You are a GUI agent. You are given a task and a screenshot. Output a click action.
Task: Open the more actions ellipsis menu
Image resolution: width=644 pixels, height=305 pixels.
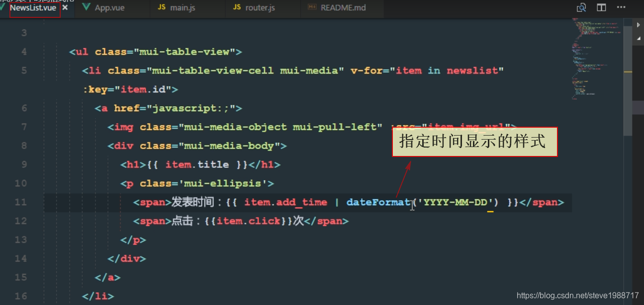point(621,7)
